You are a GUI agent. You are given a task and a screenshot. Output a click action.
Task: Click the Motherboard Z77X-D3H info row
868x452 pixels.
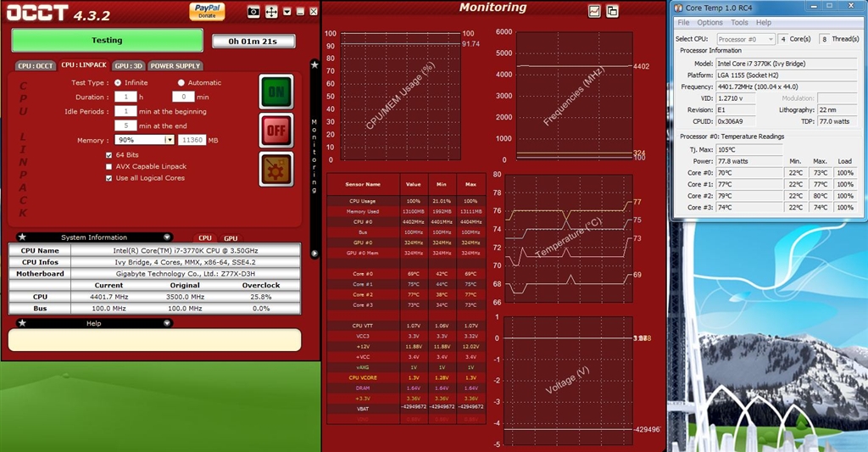[154, 274]
